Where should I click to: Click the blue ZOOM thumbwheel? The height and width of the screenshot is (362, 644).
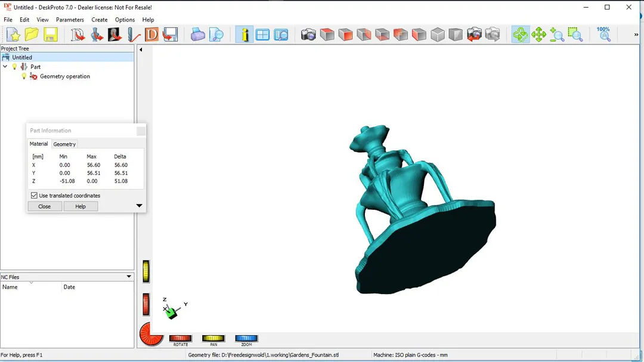pyautogui.click(x=246, y=338)
